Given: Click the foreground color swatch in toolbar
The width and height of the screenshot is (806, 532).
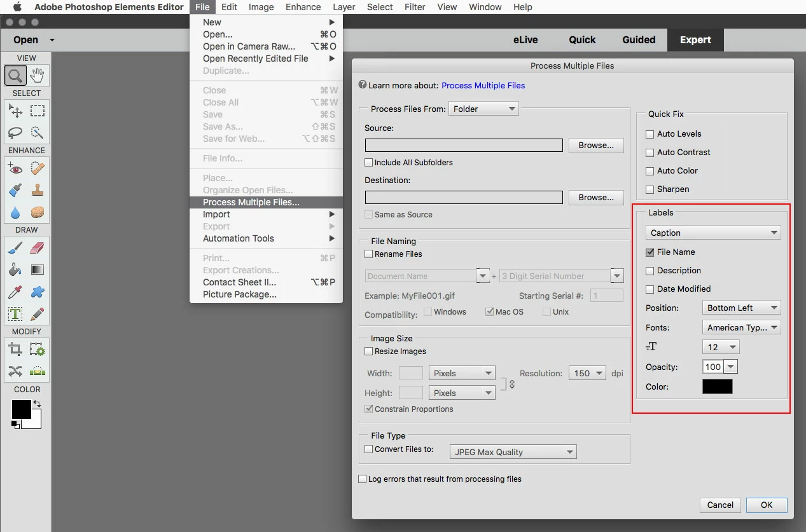Looking at the screenshot, I should [x=21, y=409].
